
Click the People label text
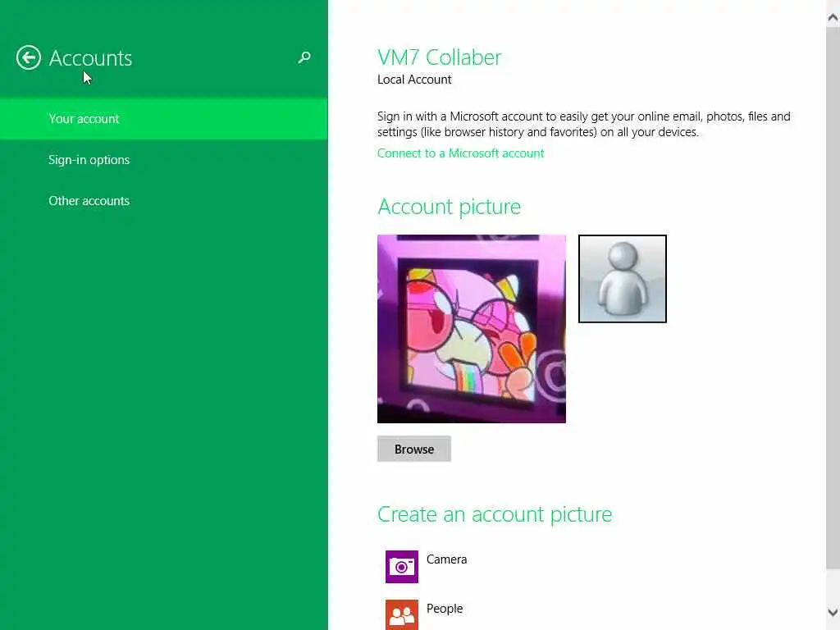(x=445, y=609)
